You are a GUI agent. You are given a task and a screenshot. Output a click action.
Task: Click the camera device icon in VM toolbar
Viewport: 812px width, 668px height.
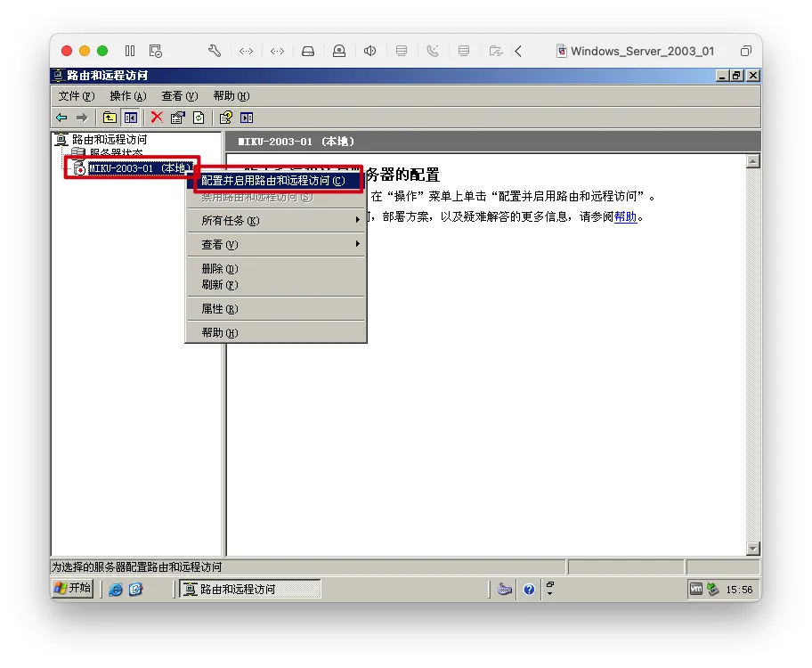click(339, 51)
